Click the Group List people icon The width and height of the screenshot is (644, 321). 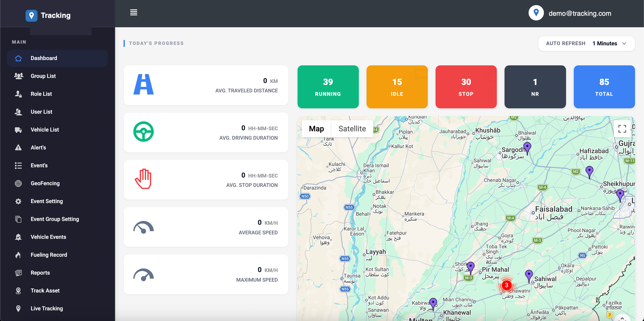19,76
